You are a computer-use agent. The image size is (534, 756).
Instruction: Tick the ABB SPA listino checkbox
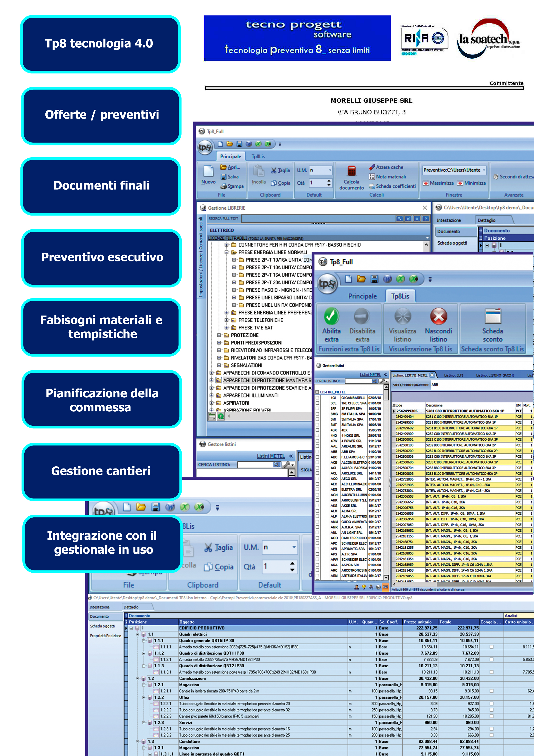(x=318, y=452)
